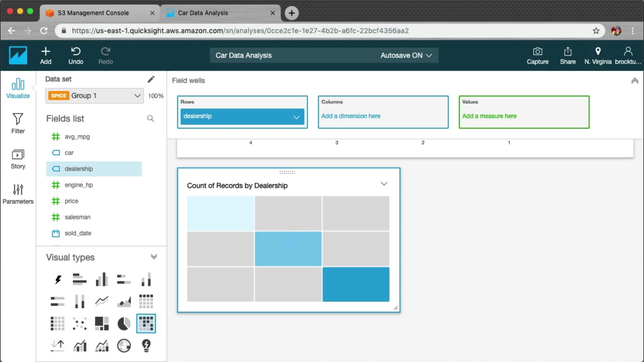Select the pie chart visual type
Screen dimensions: 644x362
click(124, 324)
